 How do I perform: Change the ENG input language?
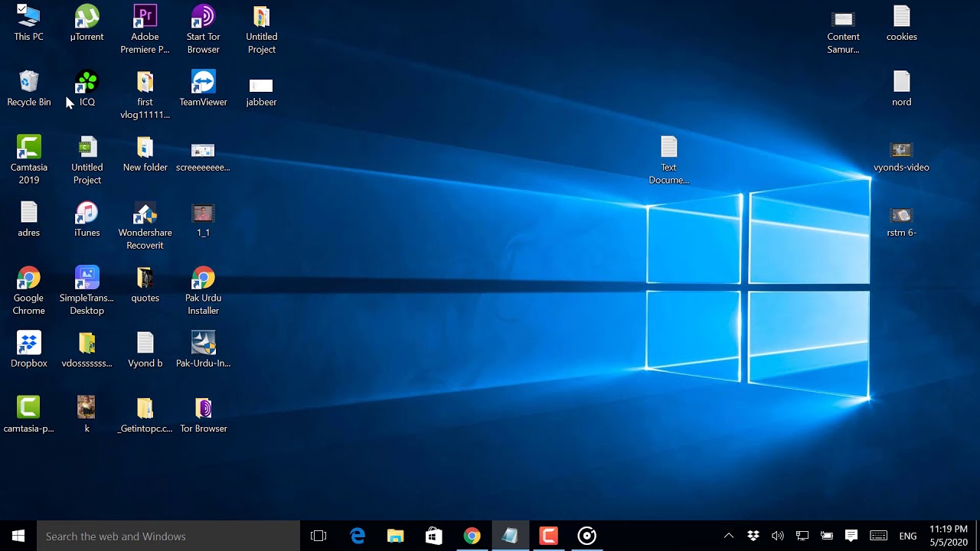[908, 536]
